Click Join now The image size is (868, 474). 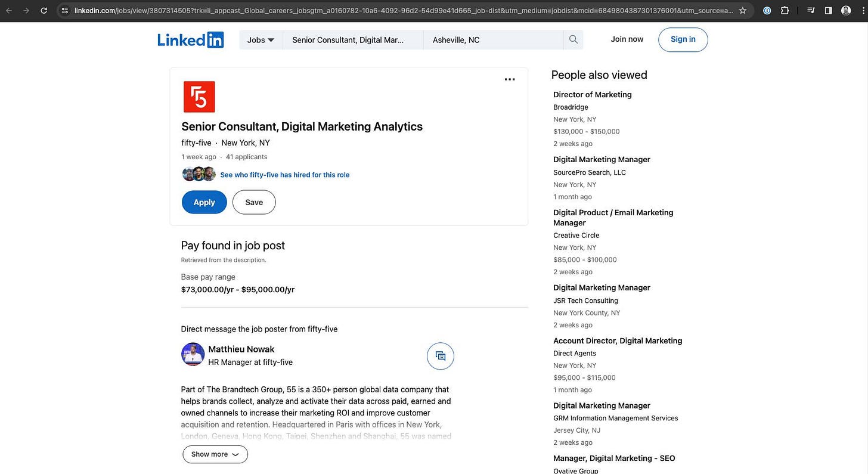627,39
